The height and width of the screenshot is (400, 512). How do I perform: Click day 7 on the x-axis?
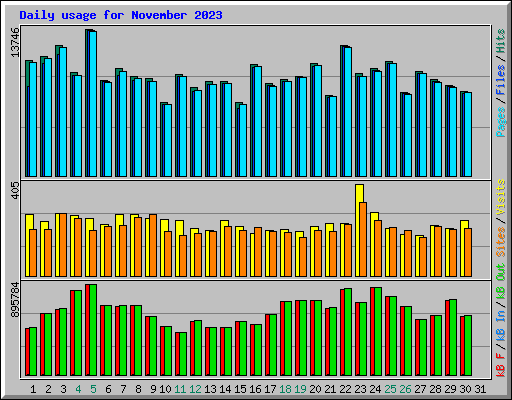coord(123,389)
